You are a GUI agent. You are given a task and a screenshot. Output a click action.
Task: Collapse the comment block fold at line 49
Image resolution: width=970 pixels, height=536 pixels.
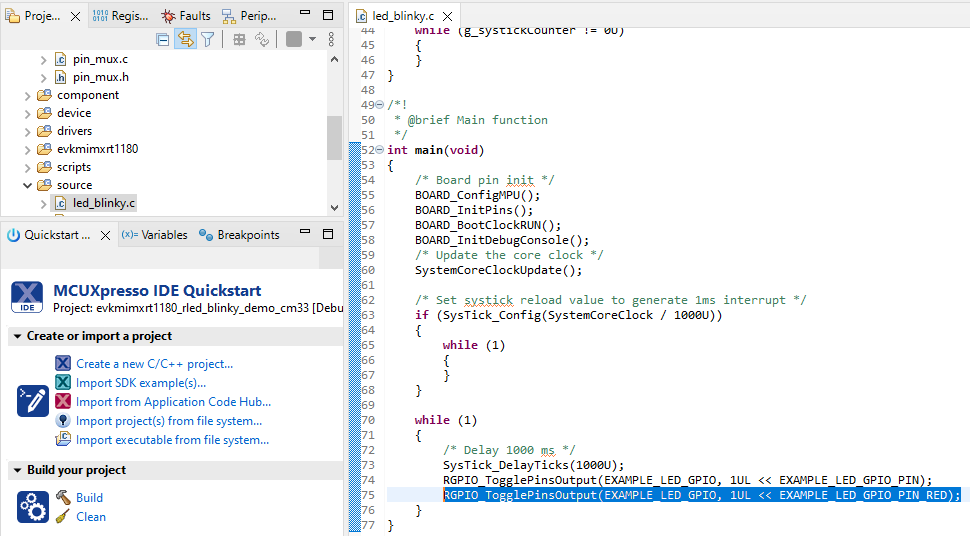point(380,105)
